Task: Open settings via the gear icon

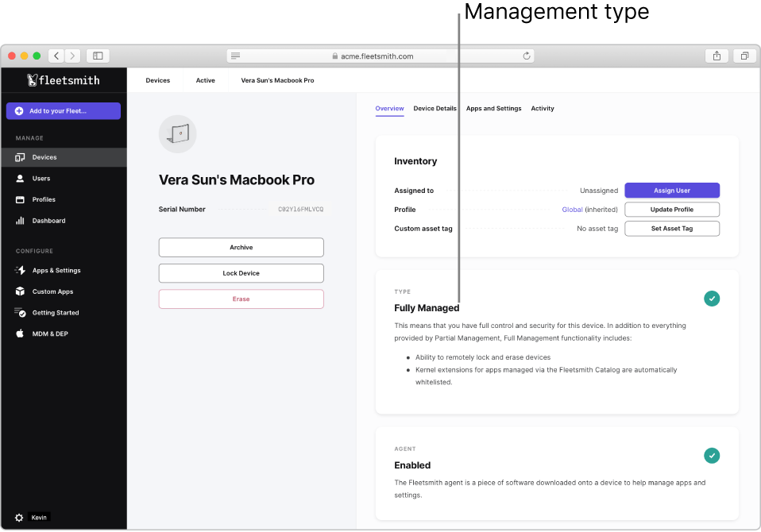Action: [19, 518]
